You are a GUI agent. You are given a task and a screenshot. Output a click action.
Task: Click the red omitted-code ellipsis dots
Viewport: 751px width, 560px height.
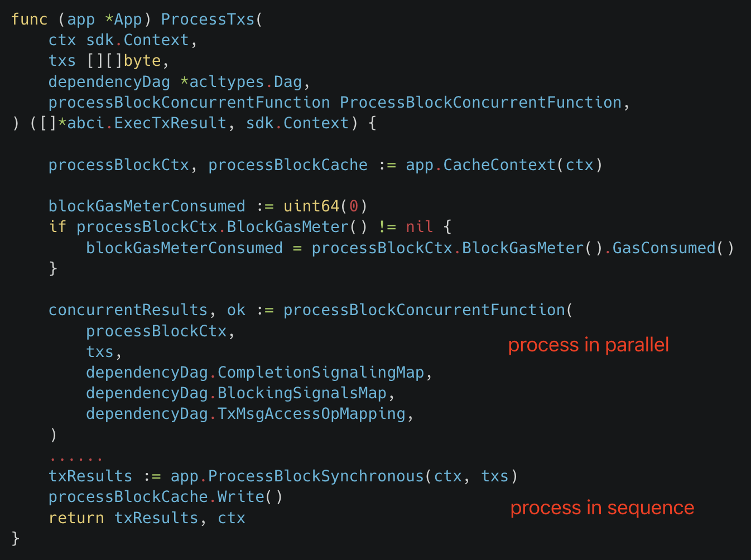point(76,460)
